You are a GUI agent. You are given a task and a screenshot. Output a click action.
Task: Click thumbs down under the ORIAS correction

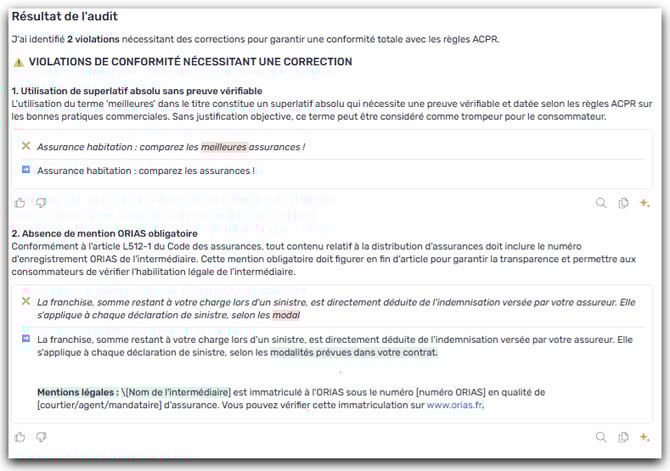pyautogui.click(x=41, y=437)
